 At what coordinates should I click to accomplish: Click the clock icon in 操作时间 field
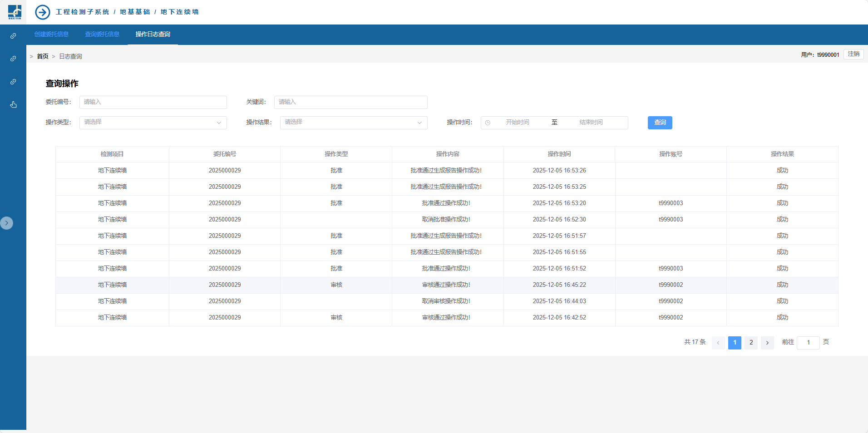click(x=488, y=123)
